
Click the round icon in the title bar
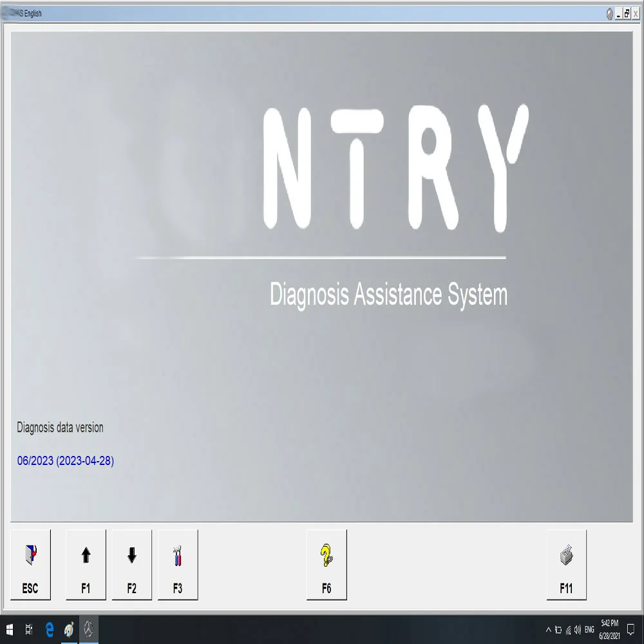610,14
